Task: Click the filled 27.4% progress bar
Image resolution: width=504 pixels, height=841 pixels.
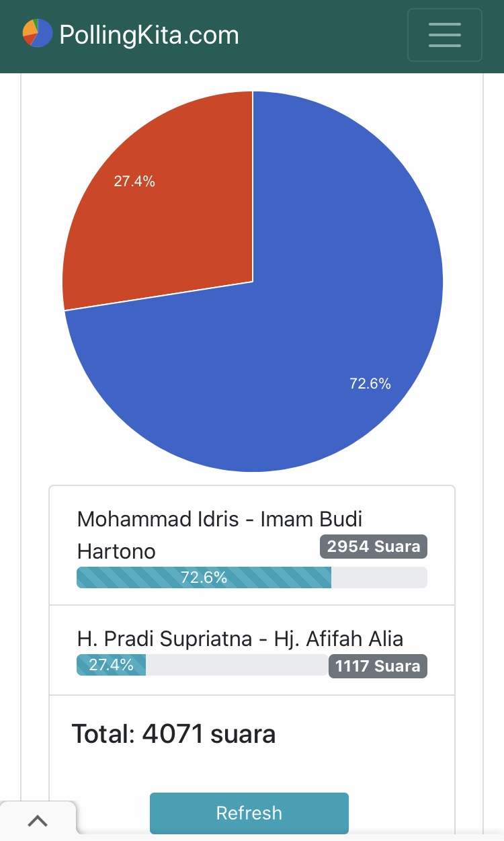Action: pyautogui.click(x=111, y=665)
